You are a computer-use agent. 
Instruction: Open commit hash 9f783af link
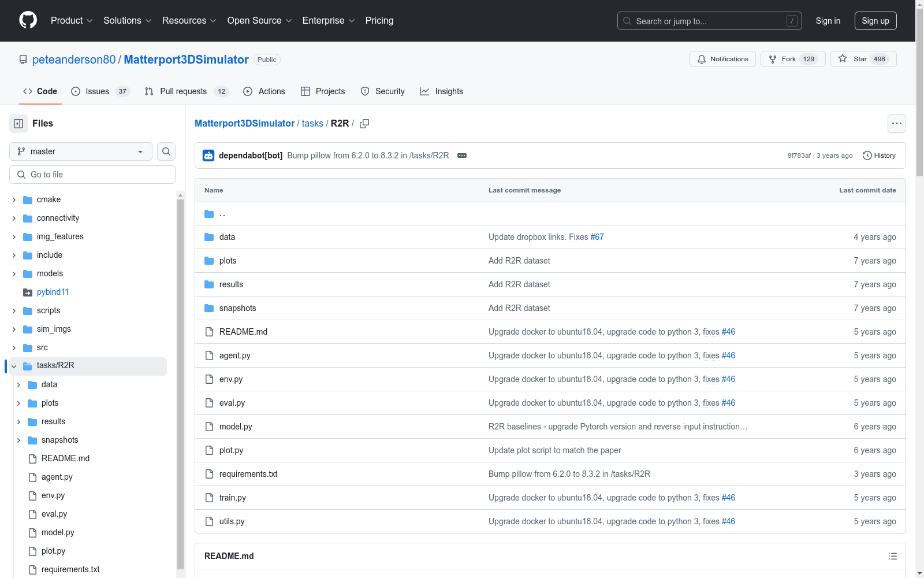click(x=799, y=155)
